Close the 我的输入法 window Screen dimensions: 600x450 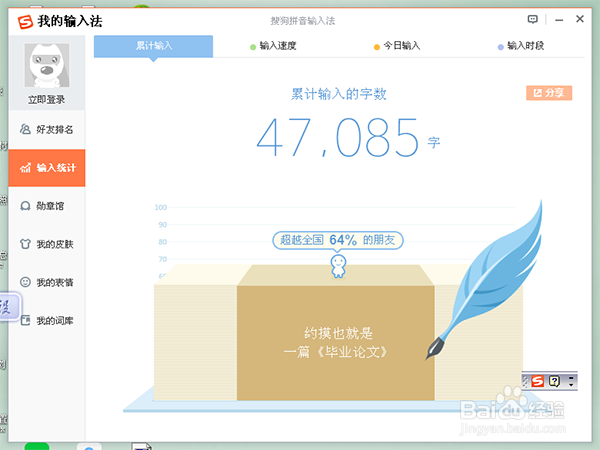coord(580,19)
